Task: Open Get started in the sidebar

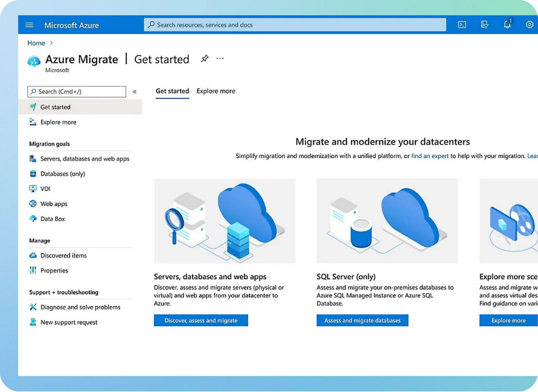Action: (80, 107)
